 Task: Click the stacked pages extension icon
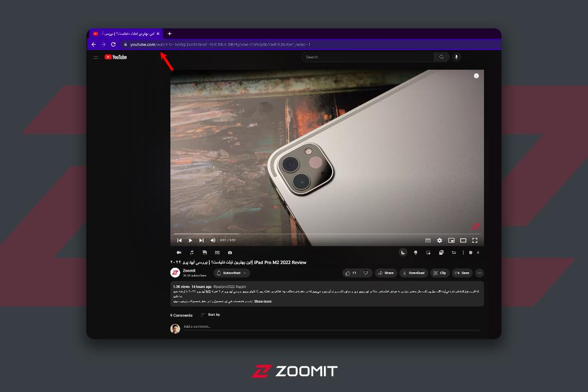click(441, 253)
